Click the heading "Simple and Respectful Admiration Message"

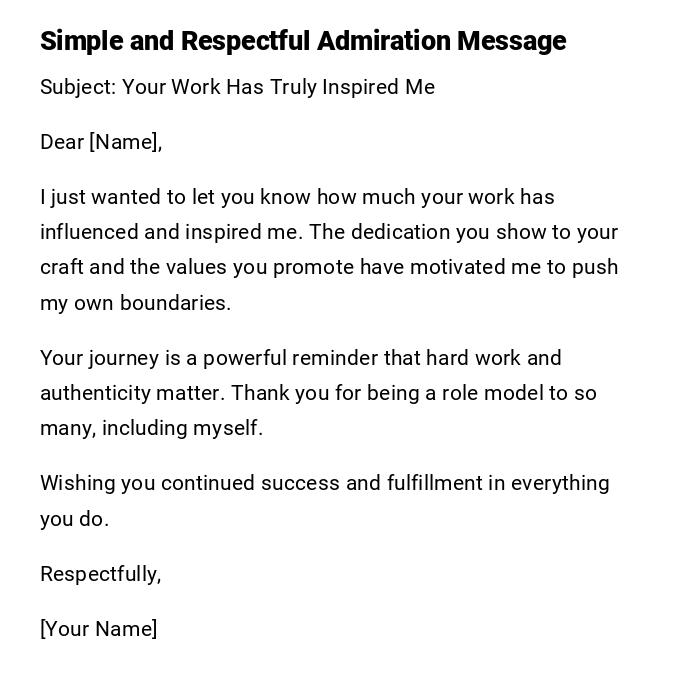coord(303,41)
